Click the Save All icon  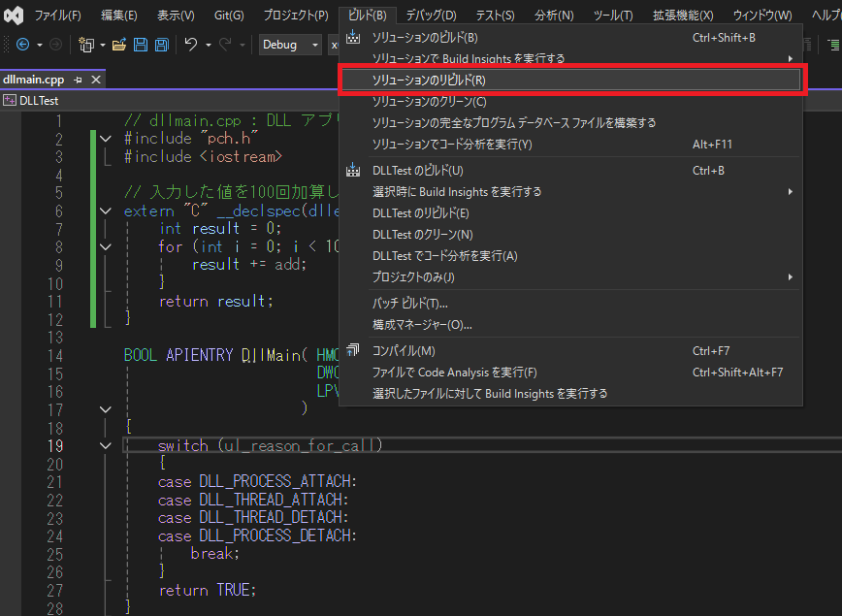(161, 45)
